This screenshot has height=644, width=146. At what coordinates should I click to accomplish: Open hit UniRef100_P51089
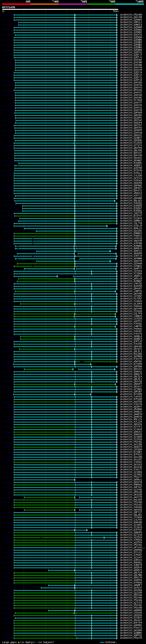[131, 15]
